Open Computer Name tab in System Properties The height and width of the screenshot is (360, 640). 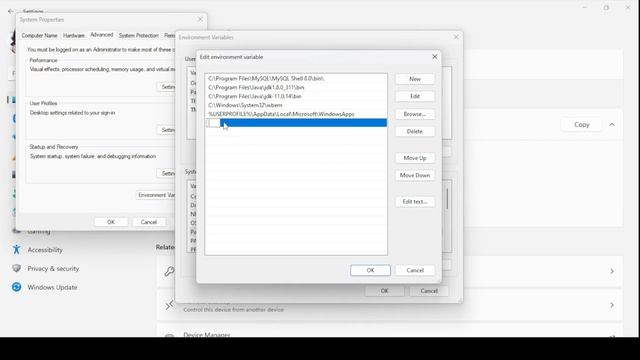point(40,36)
